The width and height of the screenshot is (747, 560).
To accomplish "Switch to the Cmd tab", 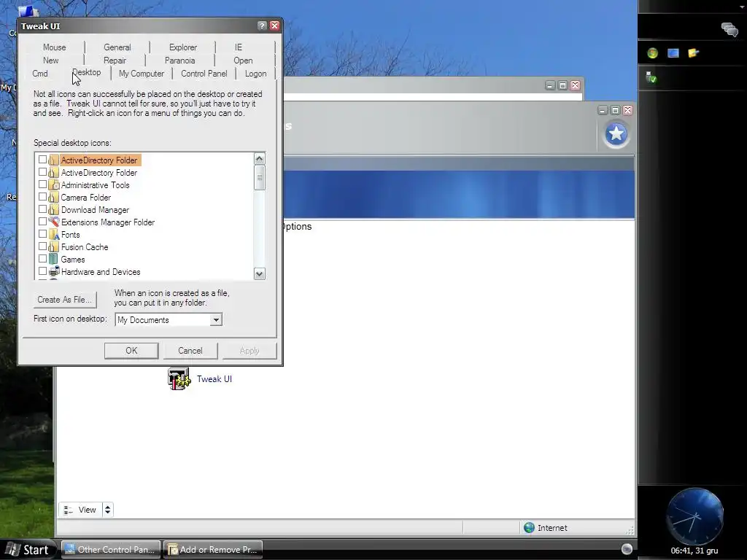I will click(40, 74).
